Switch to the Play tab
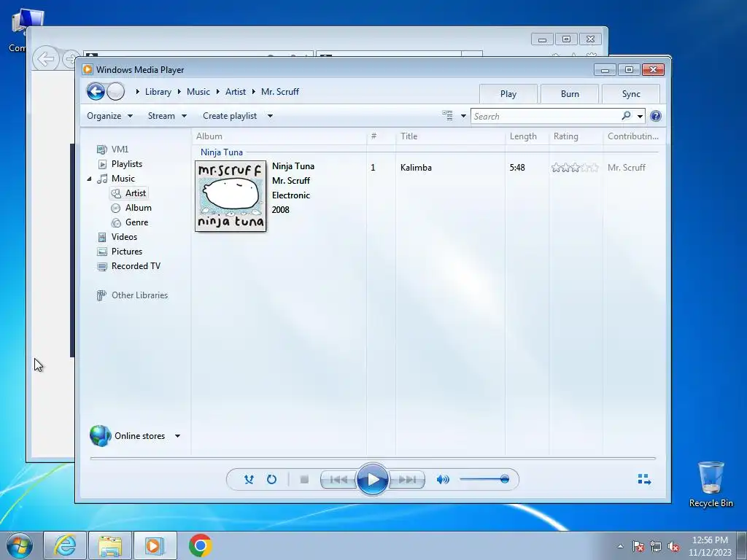Image resolution: width=747 pixels, height=560 pixels. (x=508, y=94)
